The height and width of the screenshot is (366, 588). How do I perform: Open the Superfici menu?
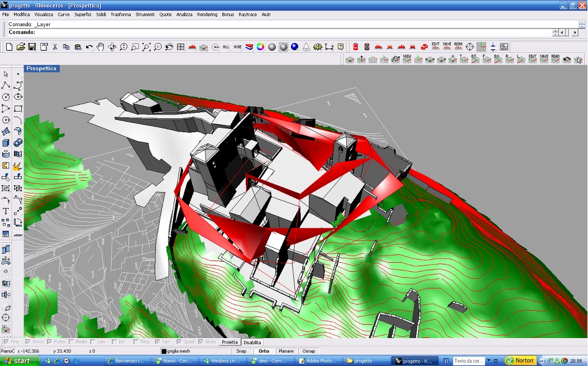pos(83,15)
